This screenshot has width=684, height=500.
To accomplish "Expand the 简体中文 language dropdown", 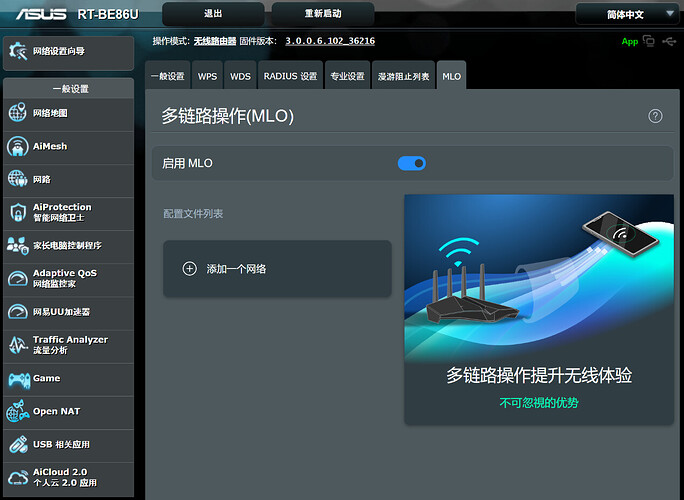I will coord(626,14).
